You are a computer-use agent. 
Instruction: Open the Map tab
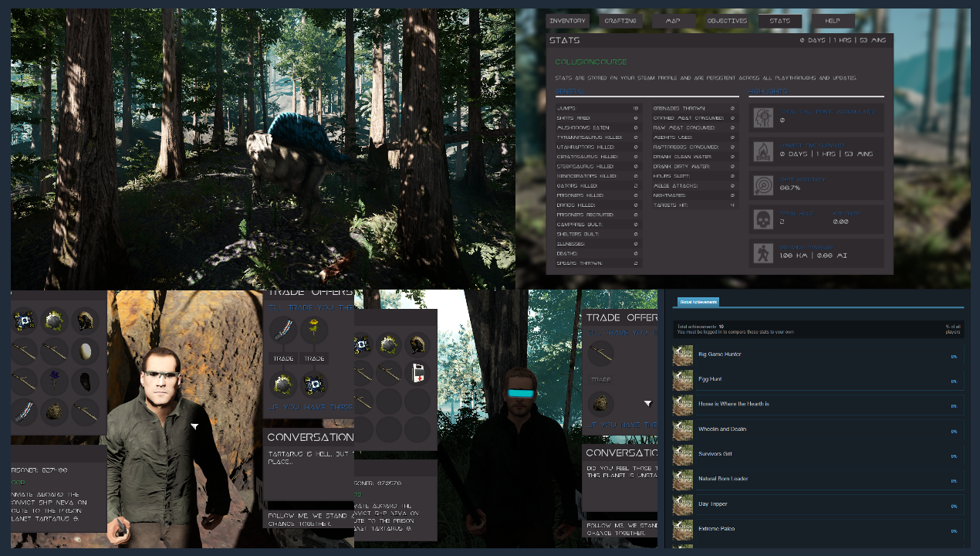click(673, 21)
